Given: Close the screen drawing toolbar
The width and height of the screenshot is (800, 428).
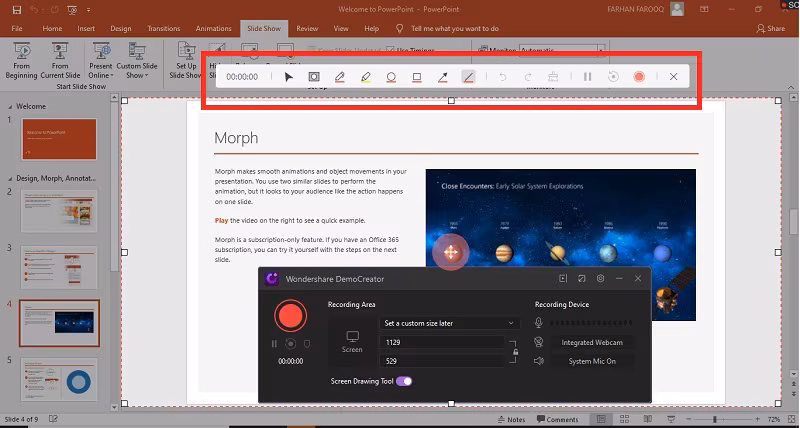Looking at the screenshot, I should click(x=673, y=77).
